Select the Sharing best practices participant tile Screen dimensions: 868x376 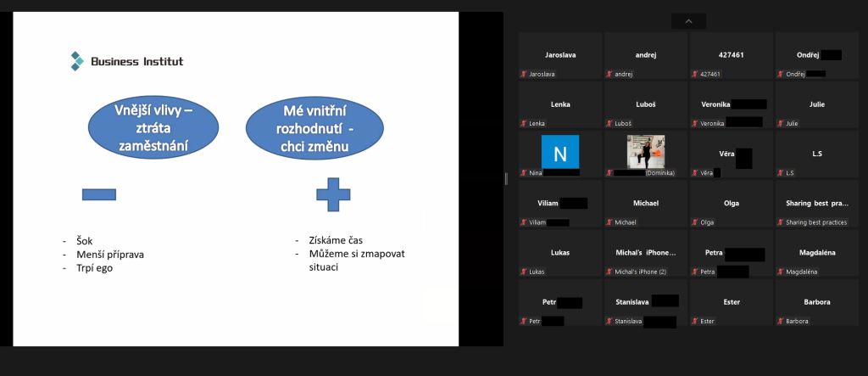point(816,204)
